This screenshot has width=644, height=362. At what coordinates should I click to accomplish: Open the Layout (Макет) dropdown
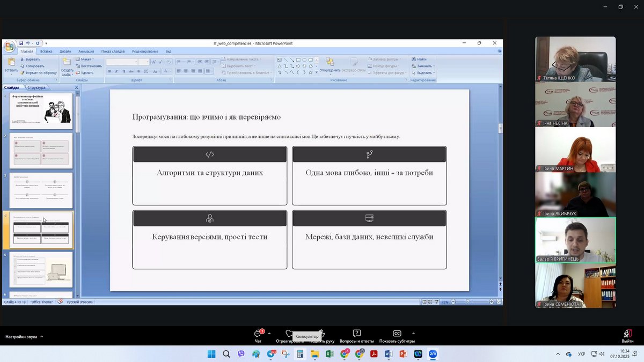click(x=85, y=59)
